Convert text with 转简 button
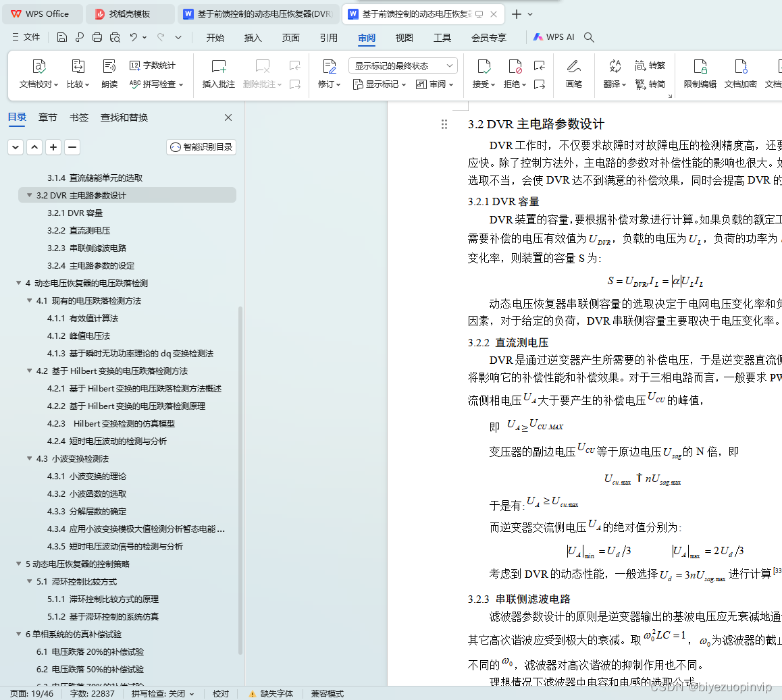The height and width of the screenshot is (700, 782). tap(650, 84)
